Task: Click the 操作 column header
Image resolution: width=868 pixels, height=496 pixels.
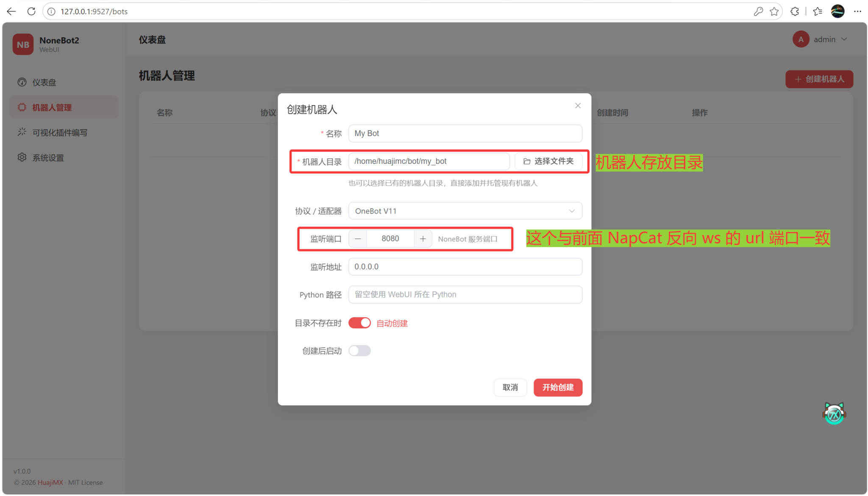Action: point(700,113)
